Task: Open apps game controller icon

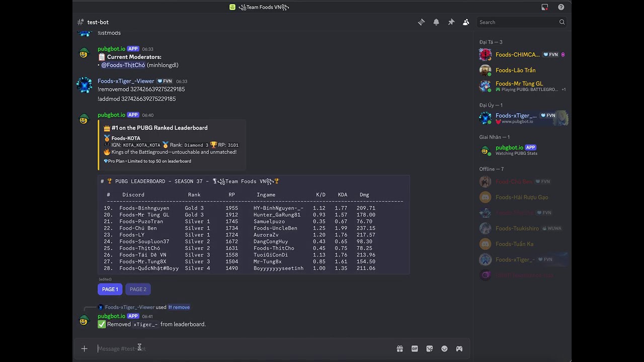Action: (459, 348)
